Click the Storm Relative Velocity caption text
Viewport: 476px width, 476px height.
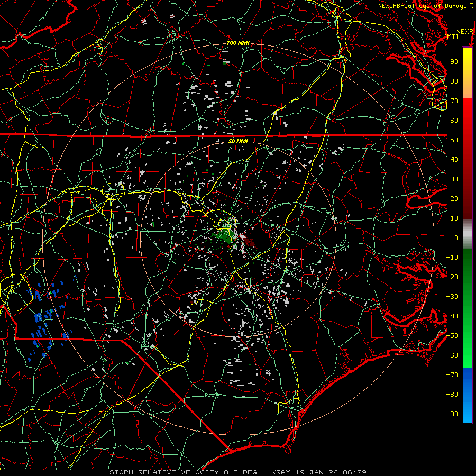pos(237,472)
